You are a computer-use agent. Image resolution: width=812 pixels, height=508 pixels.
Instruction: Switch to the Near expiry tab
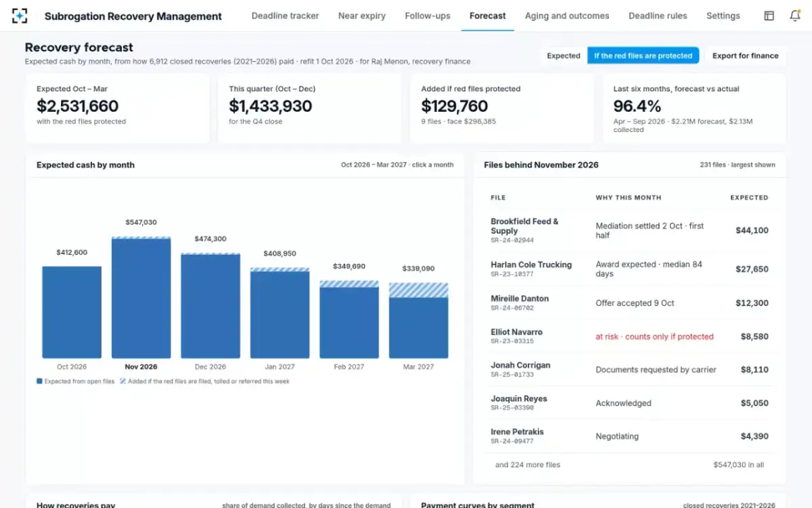tap(362, 16)
